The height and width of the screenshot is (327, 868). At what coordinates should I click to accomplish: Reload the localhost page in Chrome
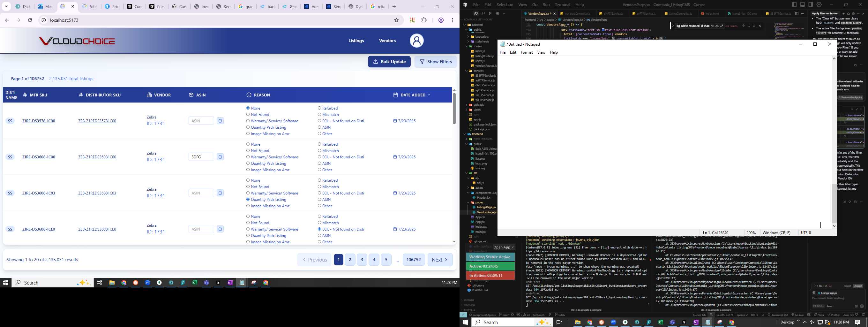point(30,20)
